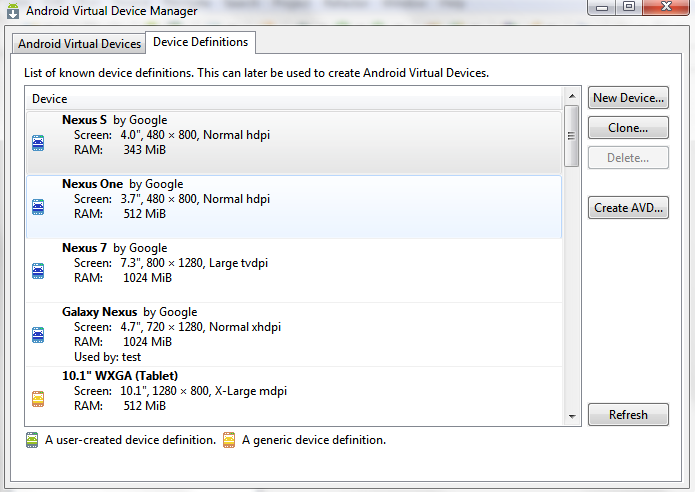Click the AVD Manager title bar icon

coord(13,11)
